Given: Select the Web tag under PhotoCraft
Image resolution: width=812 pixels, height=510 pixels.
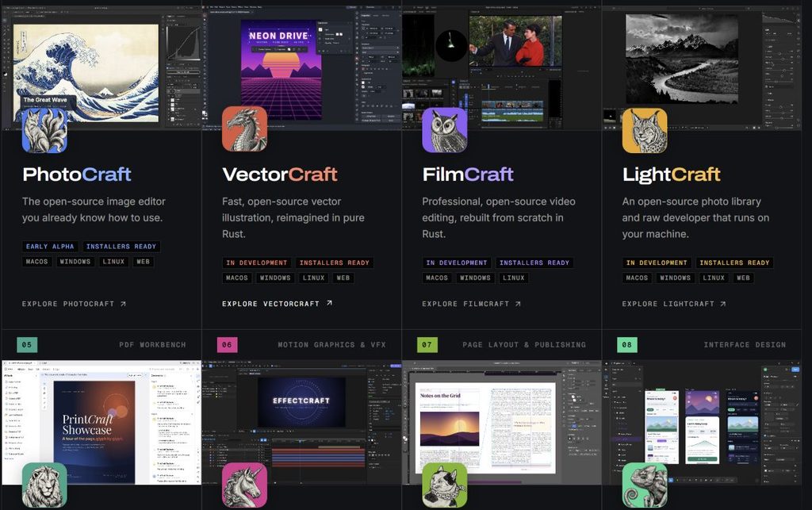Looking at the screenshot, I should click(x=143, y=262).
